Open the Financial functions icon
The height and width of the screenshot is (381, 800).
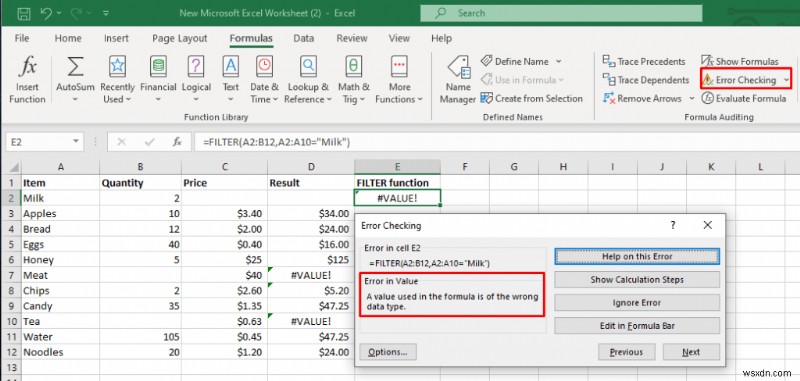point(158,67)
